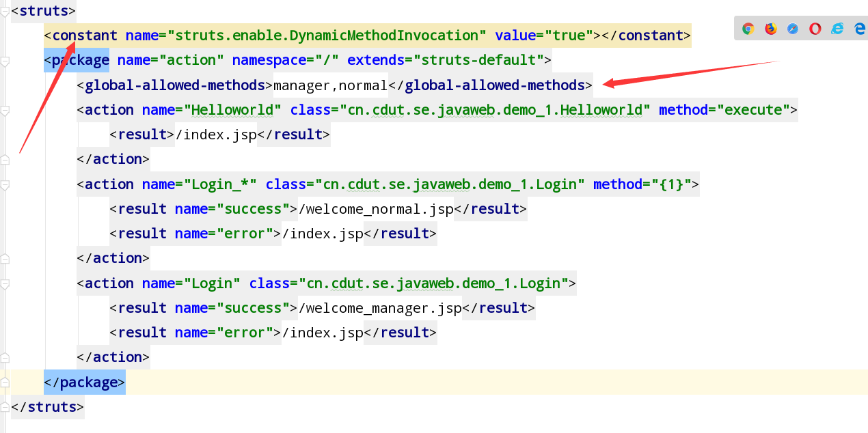Viewport: 868px width, 433px height.
Task: Open the file in Safari browser
Action: click(793, 29)
